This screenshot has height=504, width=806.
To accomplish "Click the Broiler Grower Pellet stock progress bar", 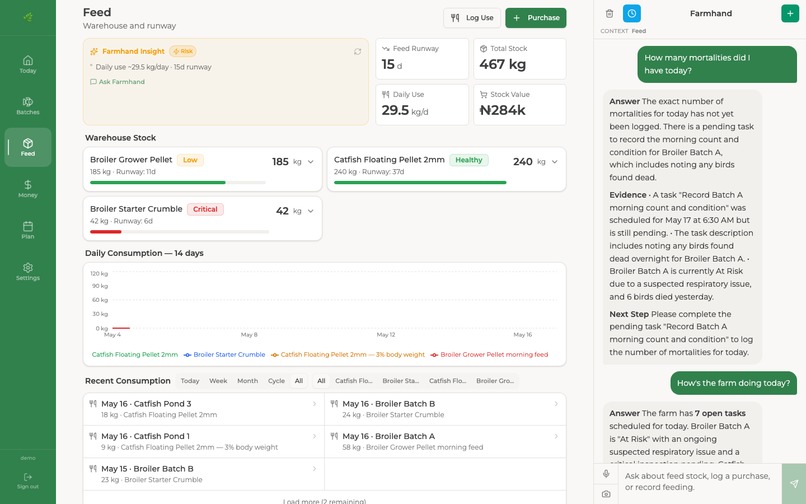I will pyautogui.click(x=178, y=183).
